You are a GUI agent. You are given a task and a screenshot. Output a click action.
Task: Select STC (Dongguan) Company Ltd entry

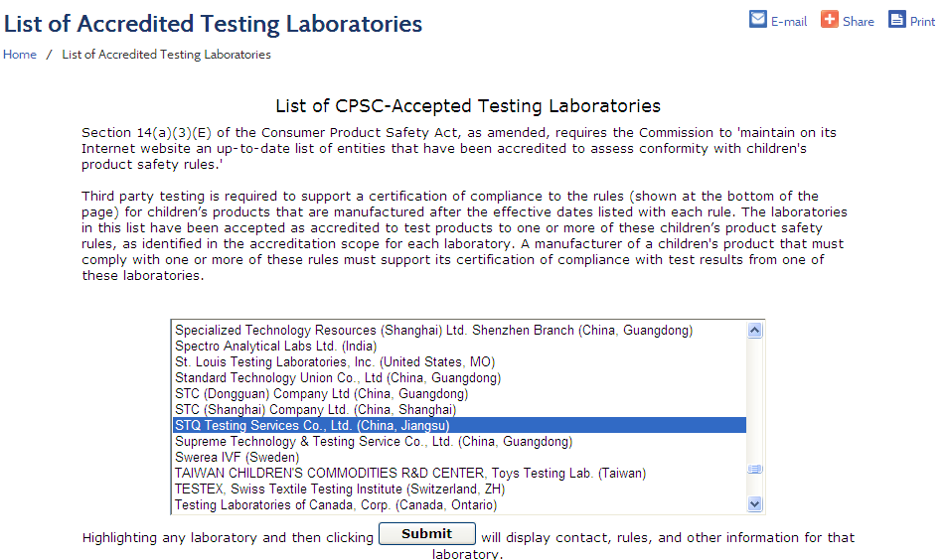point(321,394)
